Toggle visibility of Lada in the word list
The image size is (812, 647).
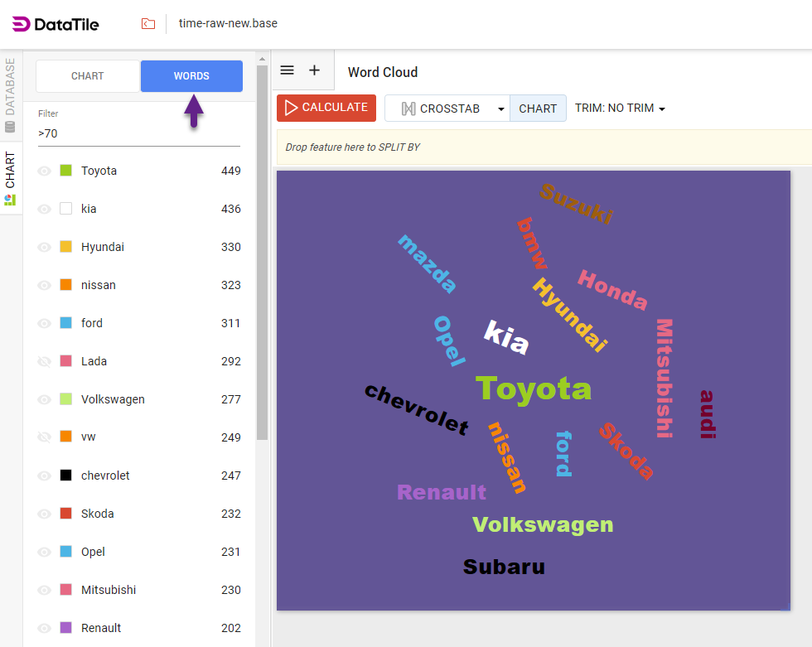click(x=44, y=361)
